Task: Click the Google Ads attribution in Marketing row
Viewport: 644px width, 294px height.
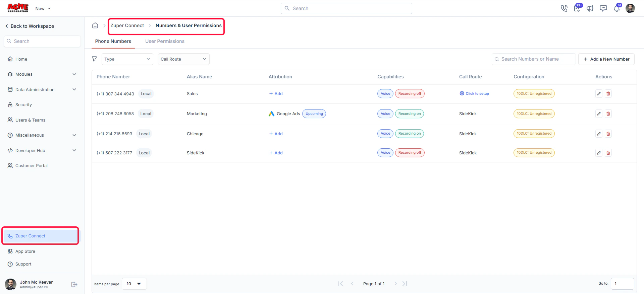Action: coord(284,114)
